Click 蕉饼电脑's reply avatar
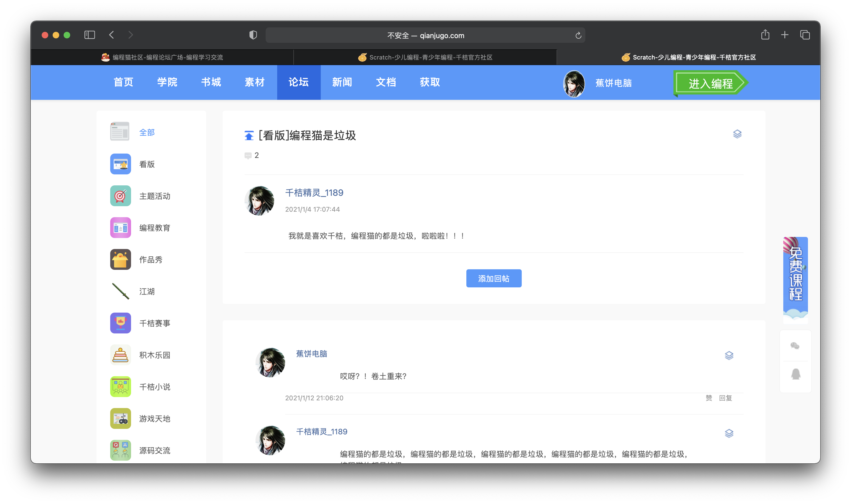The height and width of the screenshot is (504, 851). click(270, 362)
